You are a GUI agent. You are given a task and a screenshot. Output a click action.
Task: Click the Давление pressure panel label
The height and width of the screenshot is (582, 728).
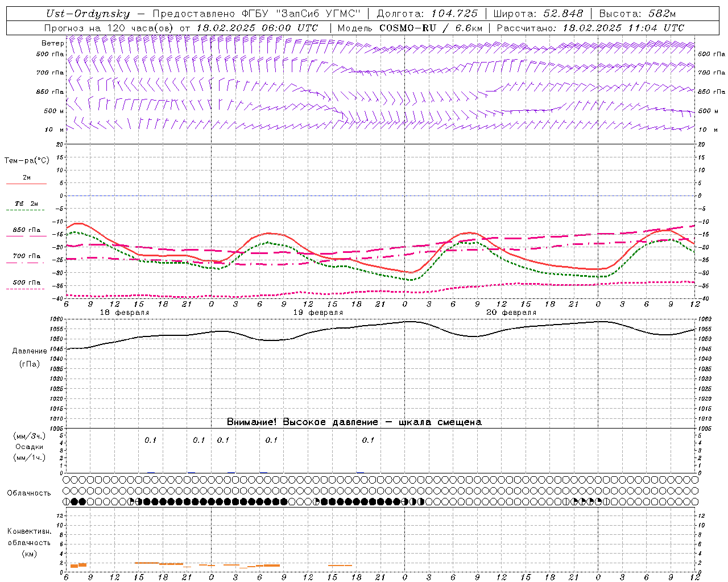point(29,351)
